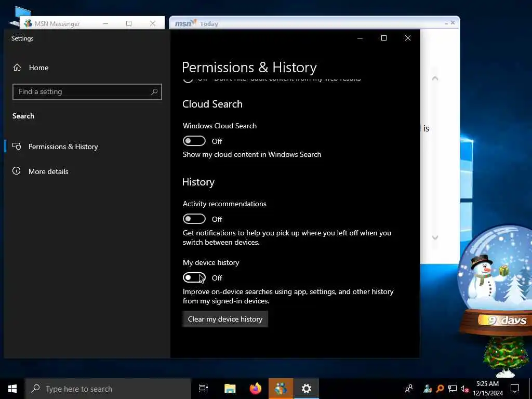This screenshot has width=532, height=399.
Task: Minimize the Settings window
Action: coord(360,38)
